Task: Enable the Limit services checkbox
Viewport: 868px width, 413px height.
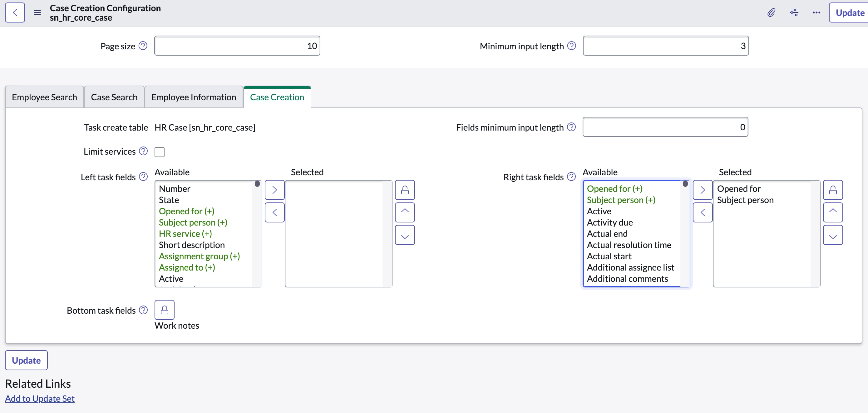Action: (159, 152)
